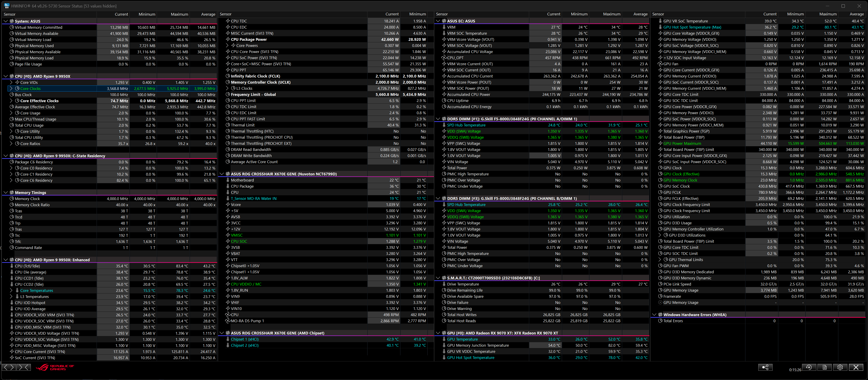868x380 pixels.
Task: Reset min/max values with the clock-arrow button
Action: tap(809, 367)
